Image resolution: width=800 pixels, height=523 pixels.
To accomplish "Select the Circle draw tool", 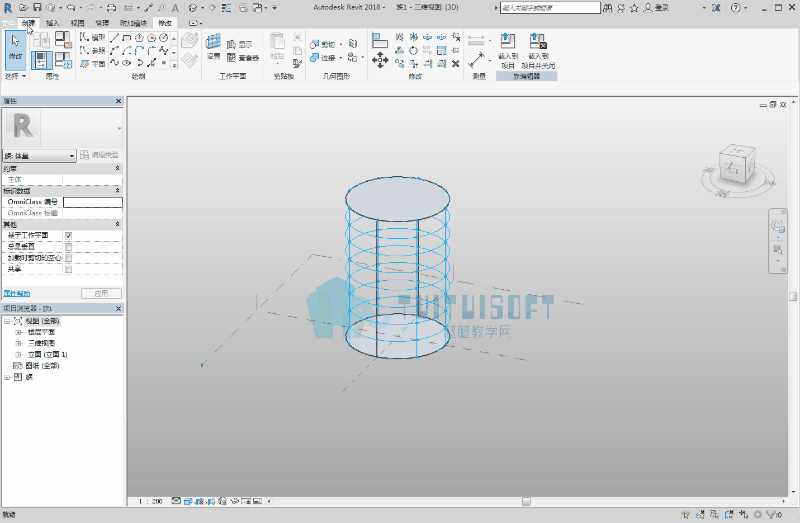I will coord(163,38).
